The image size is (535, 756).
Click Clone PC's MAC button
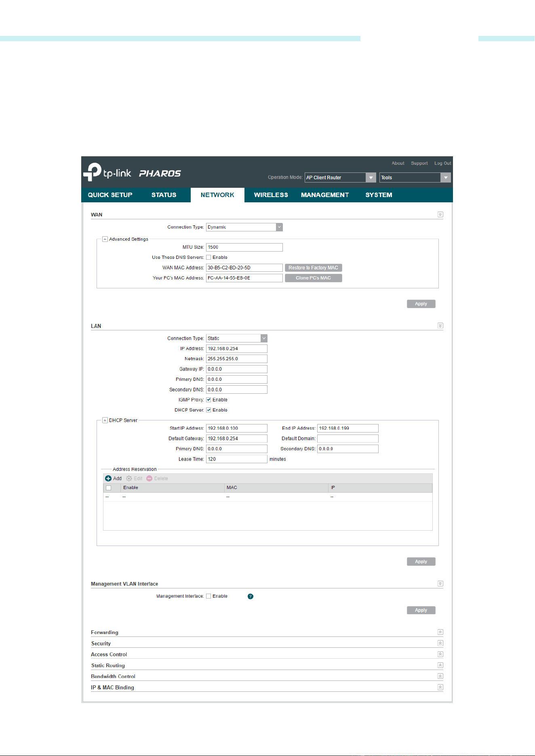[x=314, y=278]
